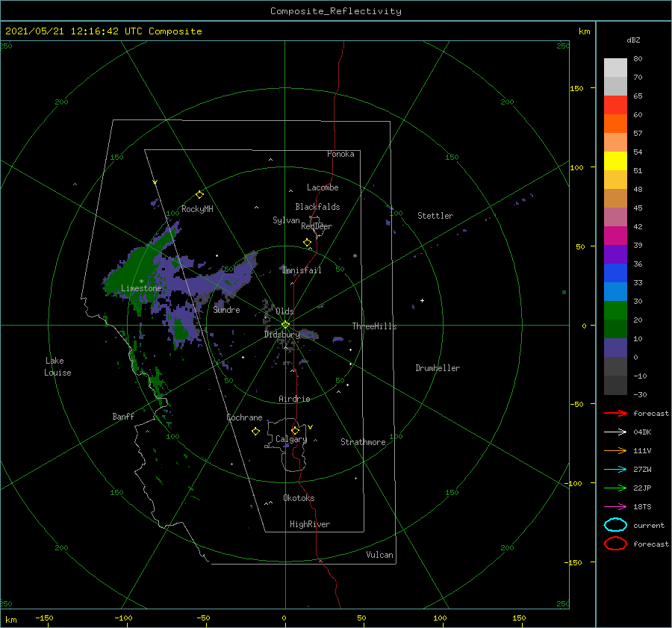Screen dimensions: 672x628
Task: Click the cyan 27ZW arrow legend icon
Action: click(x=615, y=470)
